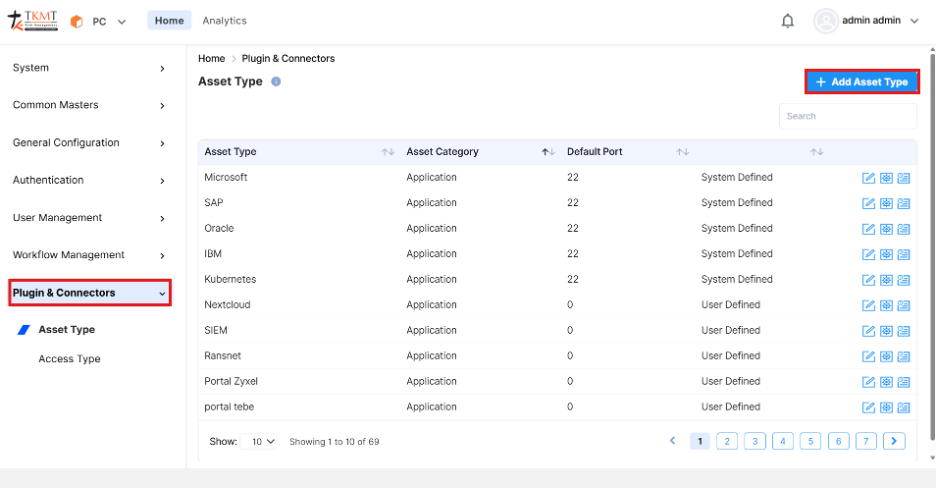Select Access Type in the sidebar
Image resolution: width=936 pixels, height=488 pixels.
click(69, 359)
